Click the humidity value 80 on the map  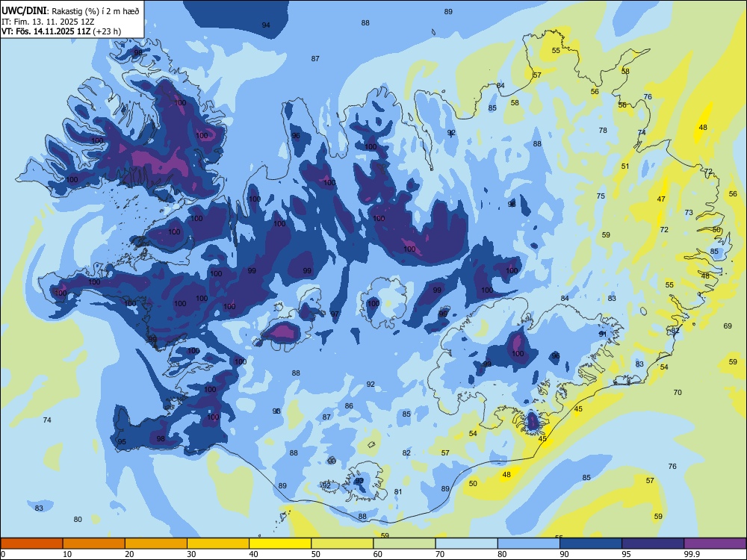78,519
